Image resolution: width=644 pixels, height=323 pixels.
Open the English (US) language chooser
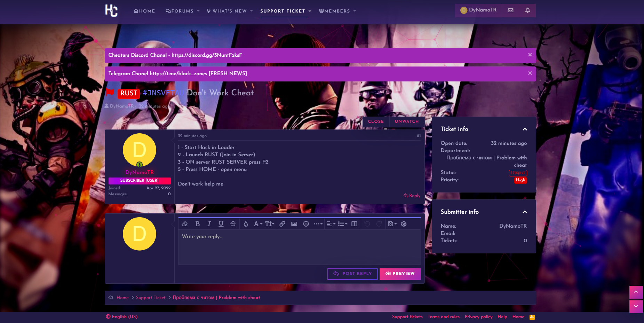point(122,317)
